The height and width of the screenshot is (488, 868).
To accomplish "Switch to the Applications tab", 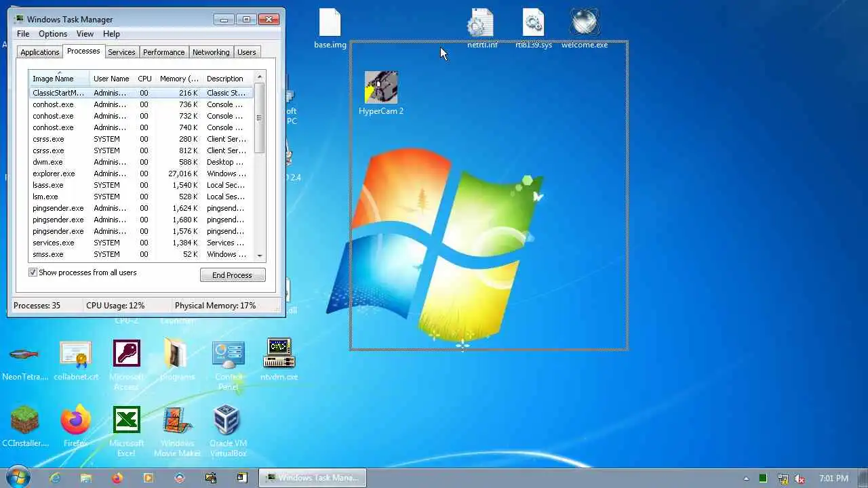I will (40, 52).
